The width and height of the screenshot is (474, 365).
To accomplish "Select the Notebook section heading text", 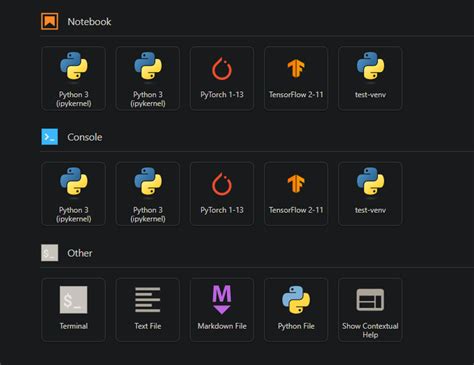I will click(89, 22).
